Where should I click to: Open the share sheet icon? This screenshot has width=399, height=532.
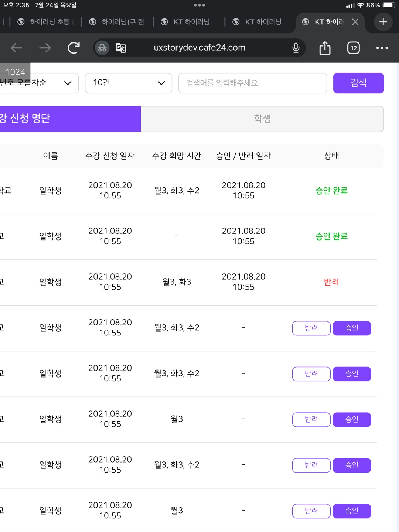click(x=325, y=48)
